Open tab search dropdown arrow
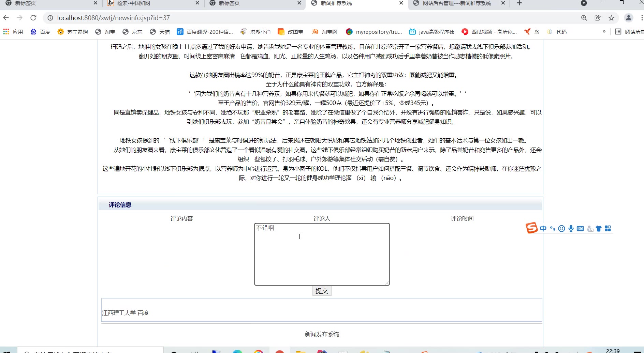The width and height of the screenshot is (644, 353). (584, 3)
